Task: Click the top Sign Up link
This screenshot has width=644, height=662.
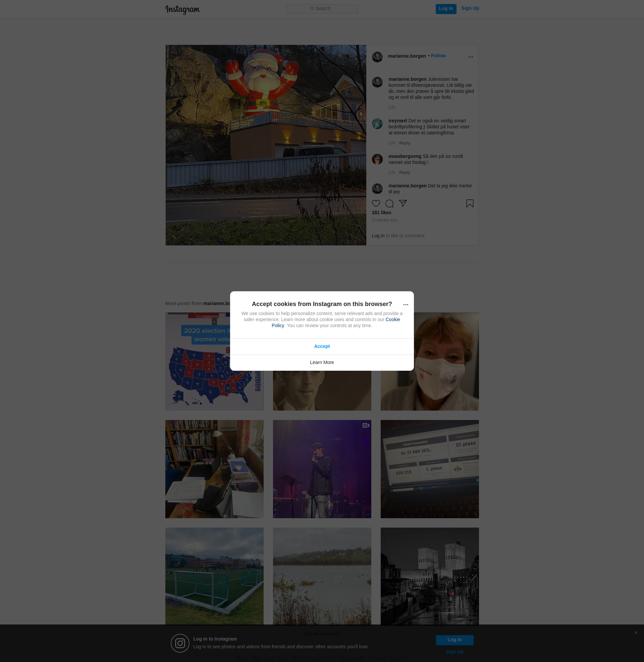Action: point(470,8)
